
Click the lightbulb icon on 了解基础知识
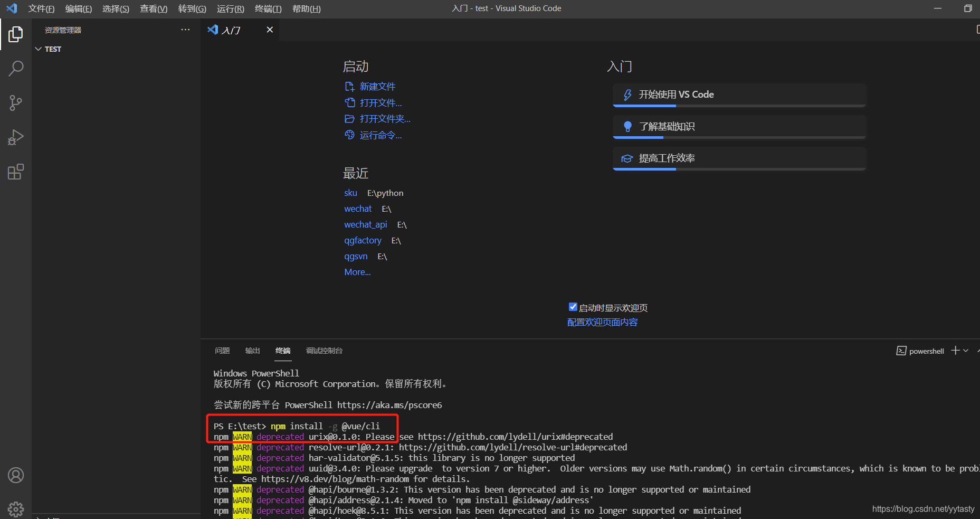pos(627,127)
